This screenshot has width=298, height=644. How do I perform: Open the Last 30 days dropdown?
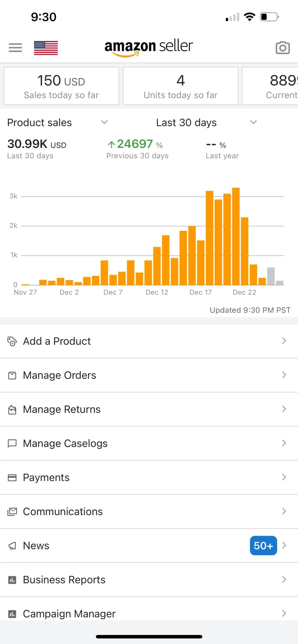(x=253, y=122)
